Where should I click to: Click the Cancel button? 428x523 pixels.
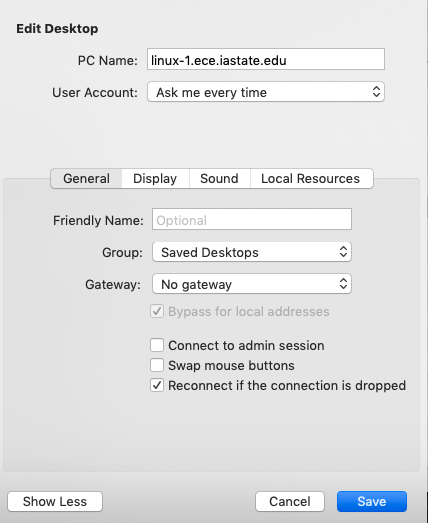(x=290, y=501)
